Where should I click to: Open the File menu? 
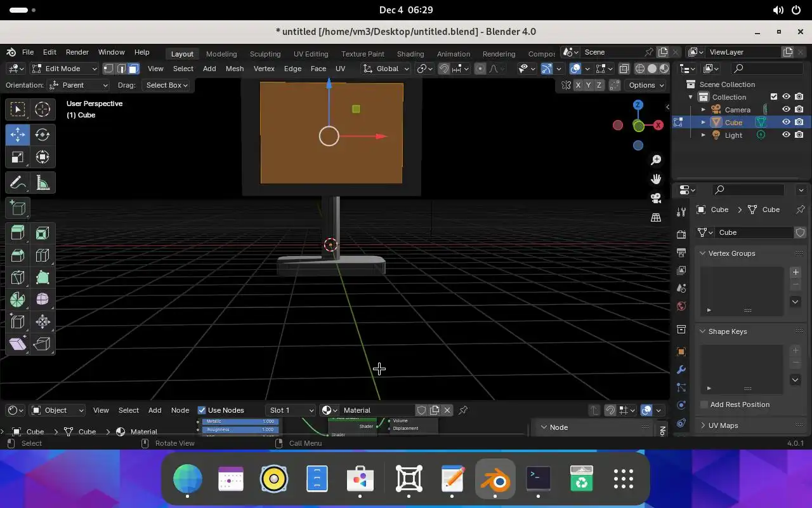[x=28, y=52]
